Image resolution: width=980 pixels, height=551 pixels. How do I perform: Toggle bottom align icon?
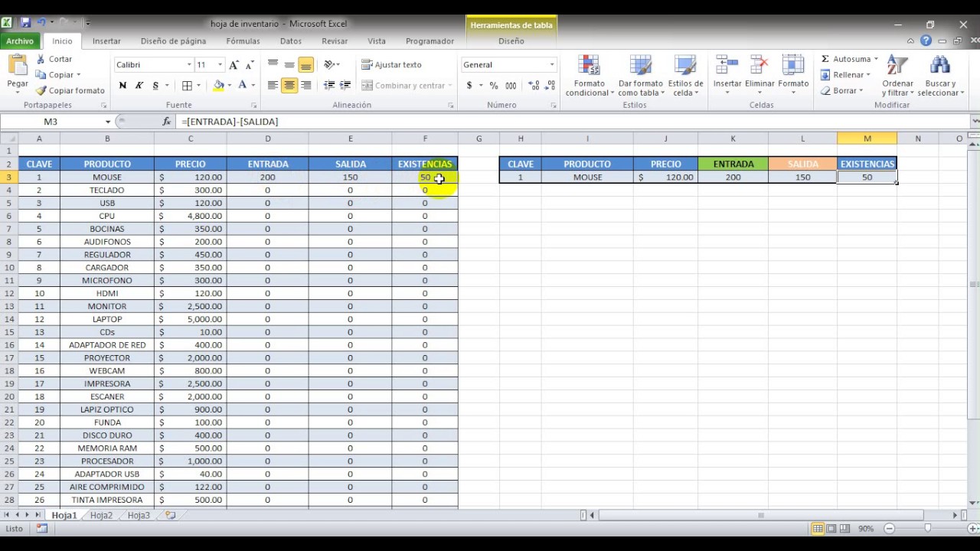(306, 65)
